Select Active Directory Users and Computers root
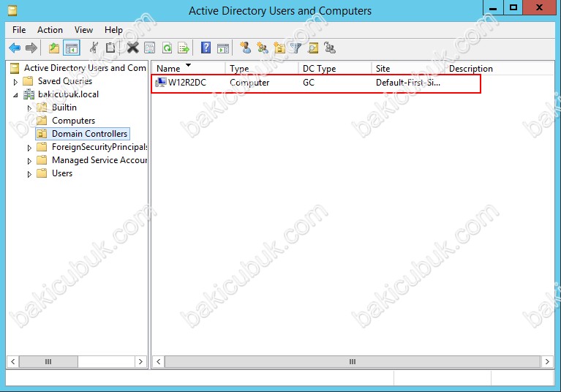This screenshot has height=392, width=561. 85,68
